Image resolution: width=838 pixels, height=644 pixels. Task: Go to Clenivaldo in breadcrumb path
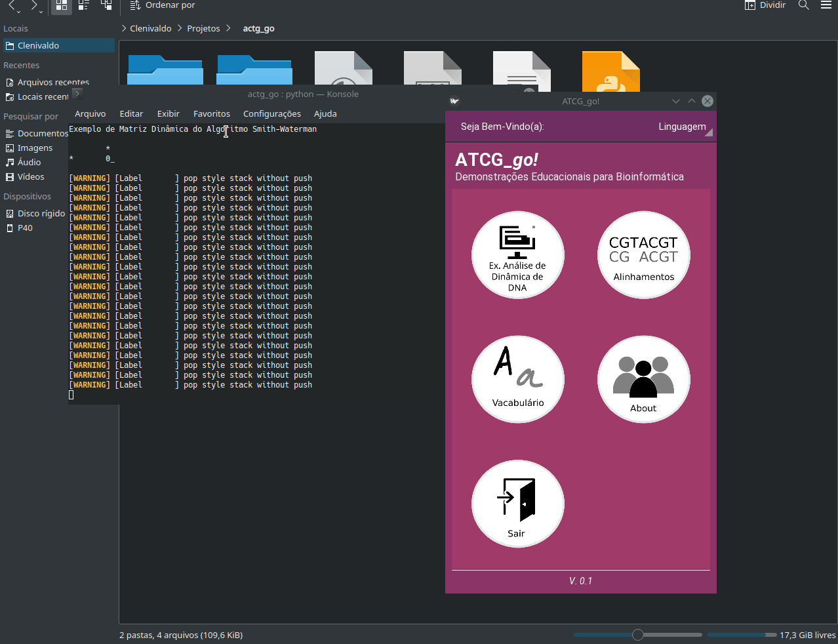(151, 28)
